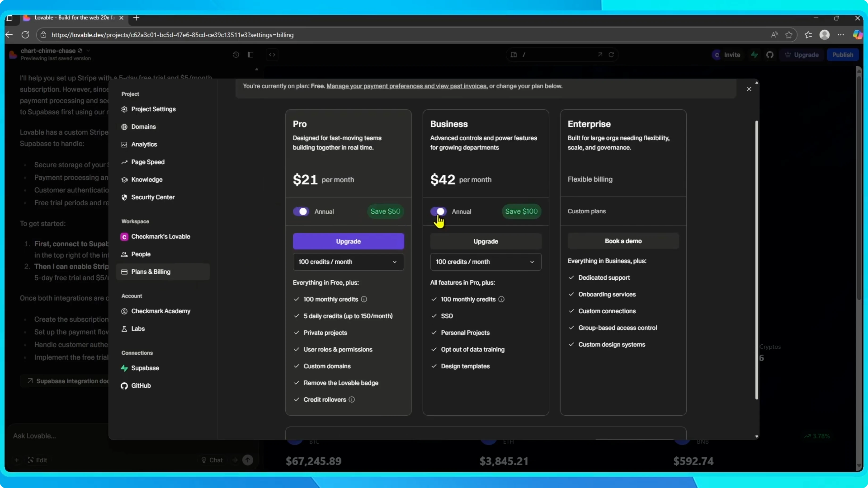The width and height of the screenshot is (868, 488).
Task: Show info for Business 100 monthly credits
Action: [x=501, y=299]
